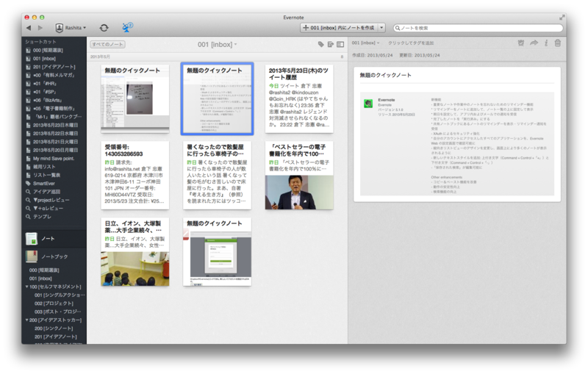The height and width of the screenshot is (374, 588).
Task: Click the クリックしてタグを追加 tag field
Action: click(x=411, y=43)
